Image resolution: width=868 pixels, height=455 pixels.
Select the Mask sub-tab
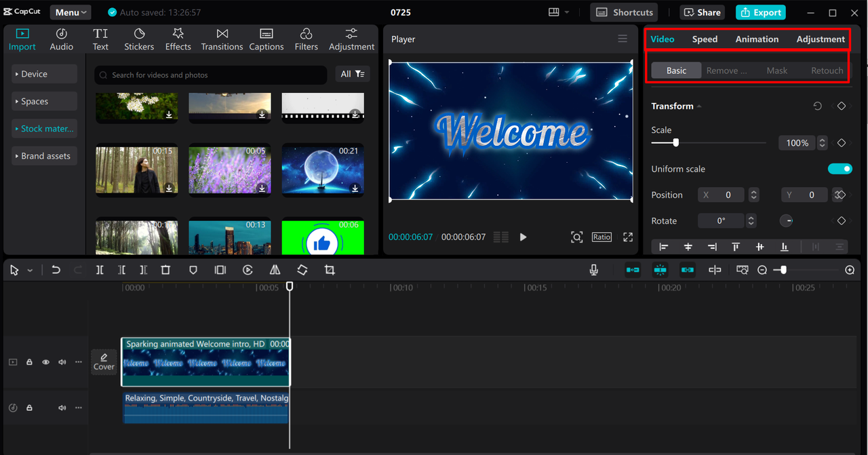[777, 71]
